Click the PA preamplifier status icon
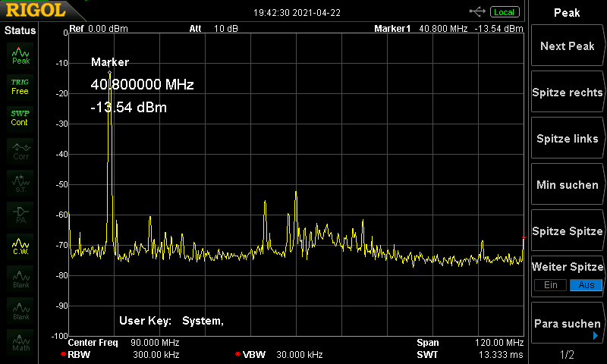This screenshot has height=364, width=607. [x=20, y=215]
